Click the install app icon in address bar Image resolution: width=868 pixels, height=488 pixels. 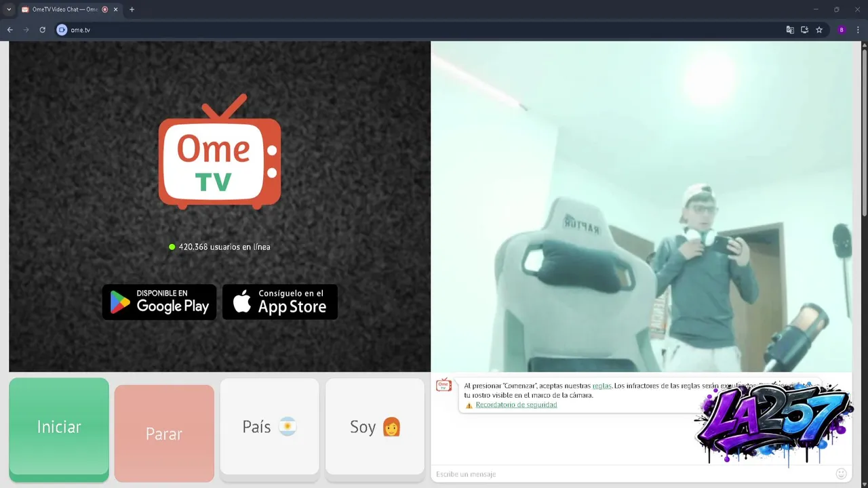point(804,30)
